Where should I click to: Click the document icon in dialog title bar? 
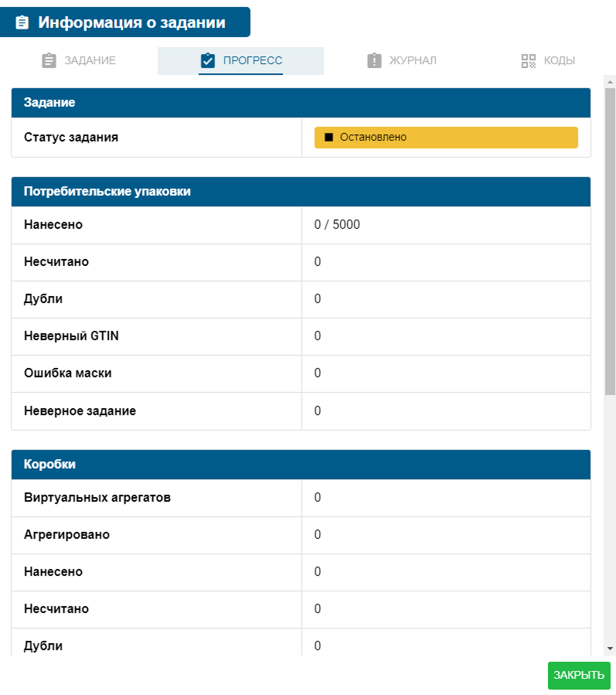(x=21, y=22)
